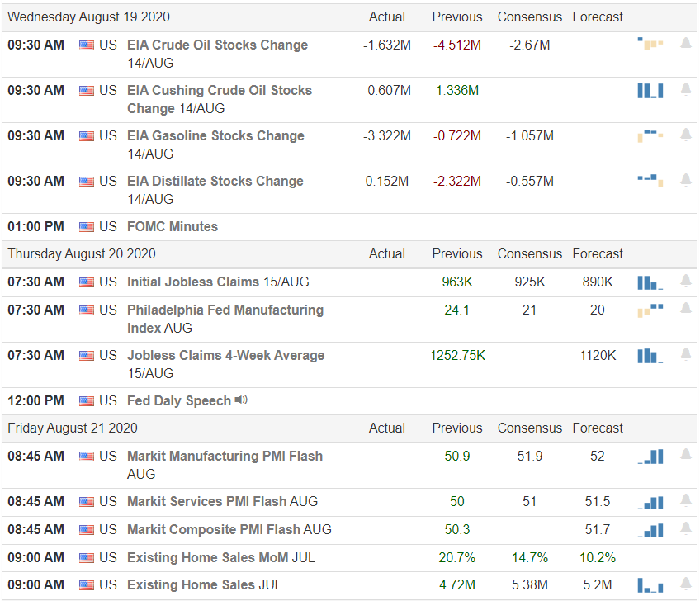This screenshot has width=700, height=601.
Task: Toggle notification bell for Initial Jobless Claims
Action: [x=686, y=281]
